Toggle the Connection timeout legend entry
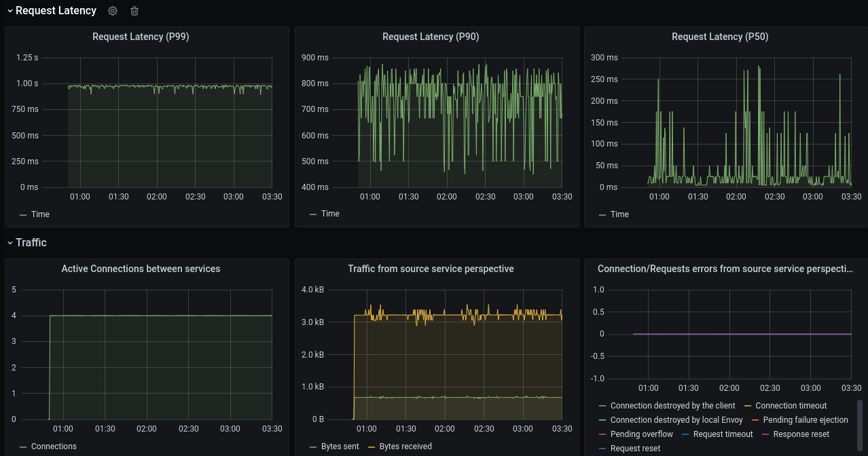This screenshot has height=456, width=868. pyautogui.click(x=791, y=406)
